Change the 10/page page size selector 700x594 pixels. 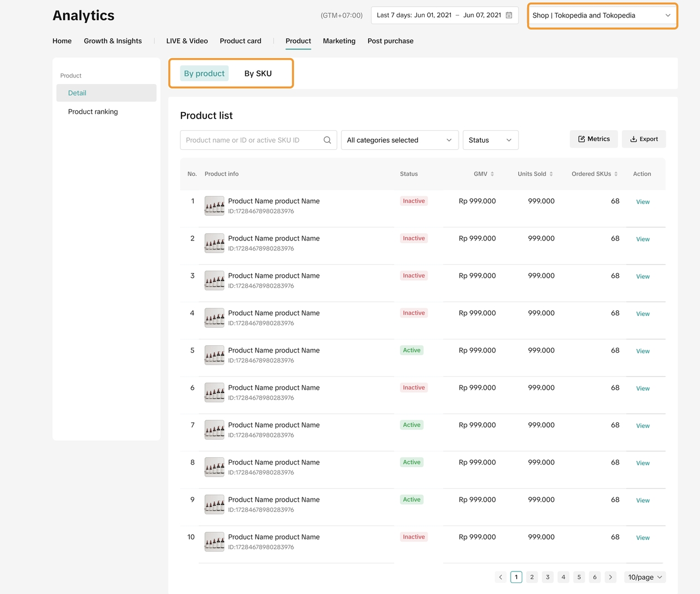coord(645,577)
